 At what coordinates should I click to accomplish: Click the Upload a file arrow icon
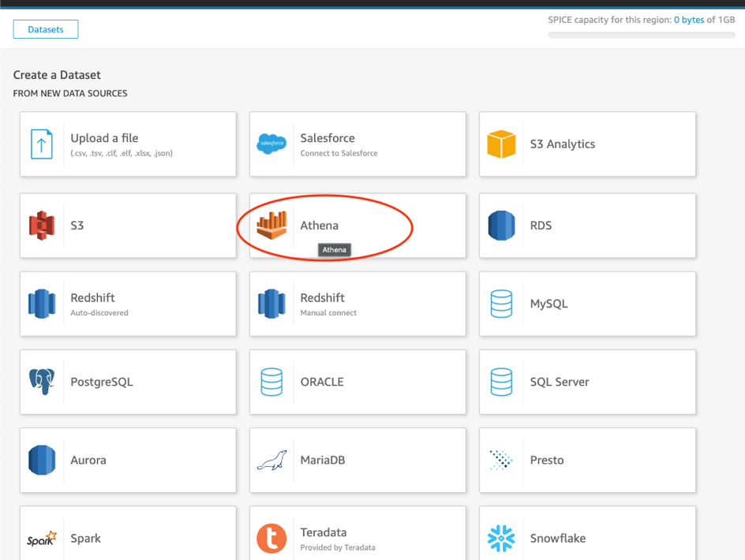(41, 144)
